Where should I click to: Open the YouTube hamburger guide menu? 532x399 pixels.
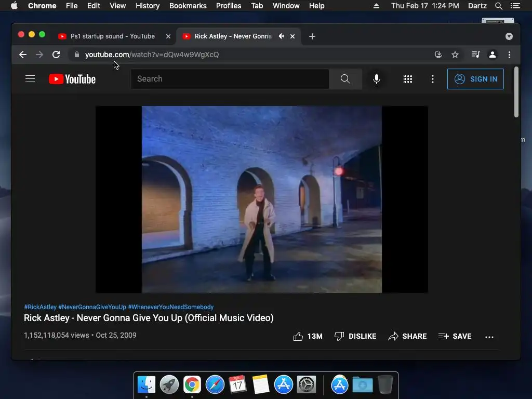point(30,79)
